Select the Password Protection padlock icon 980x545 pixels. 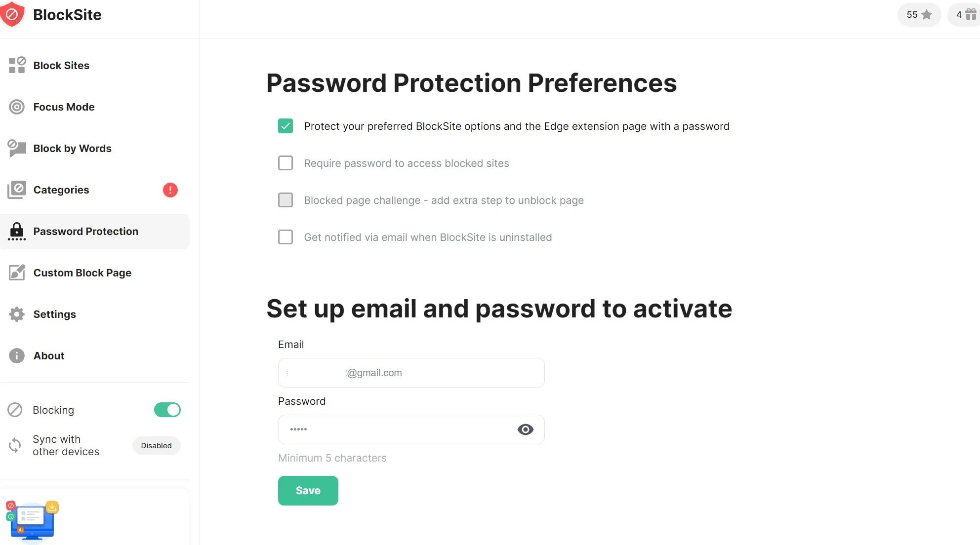pos(16,231)
